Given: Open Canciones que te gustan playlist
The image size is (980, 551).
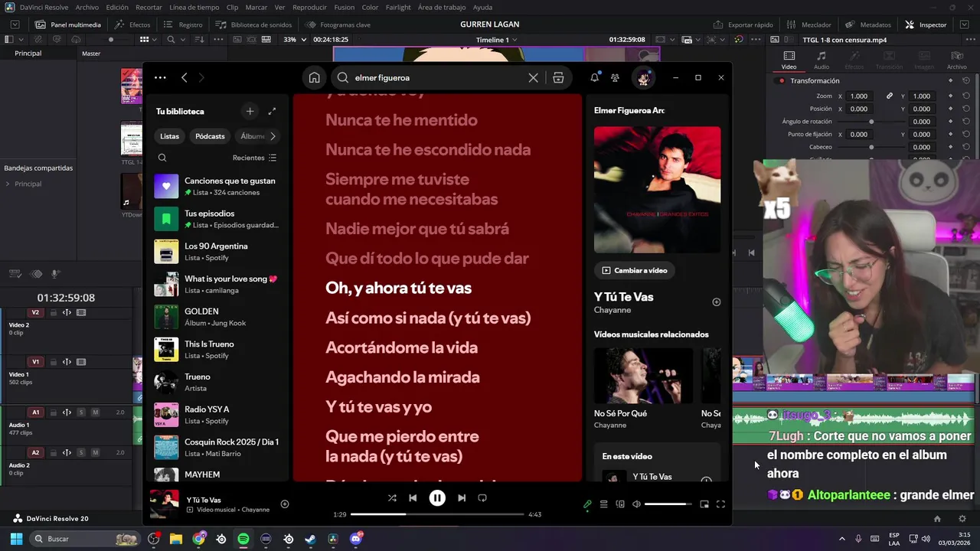Looking at the screenshot, I should [x=216, y=186].
